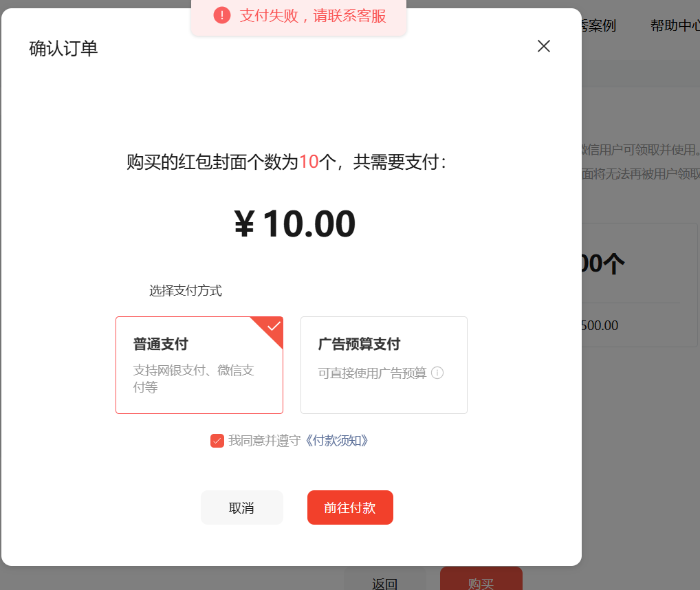Viewport: 700px width, 590px height.
Task: Click the ¥10.00 payment amount text
Action: (294, 223)
